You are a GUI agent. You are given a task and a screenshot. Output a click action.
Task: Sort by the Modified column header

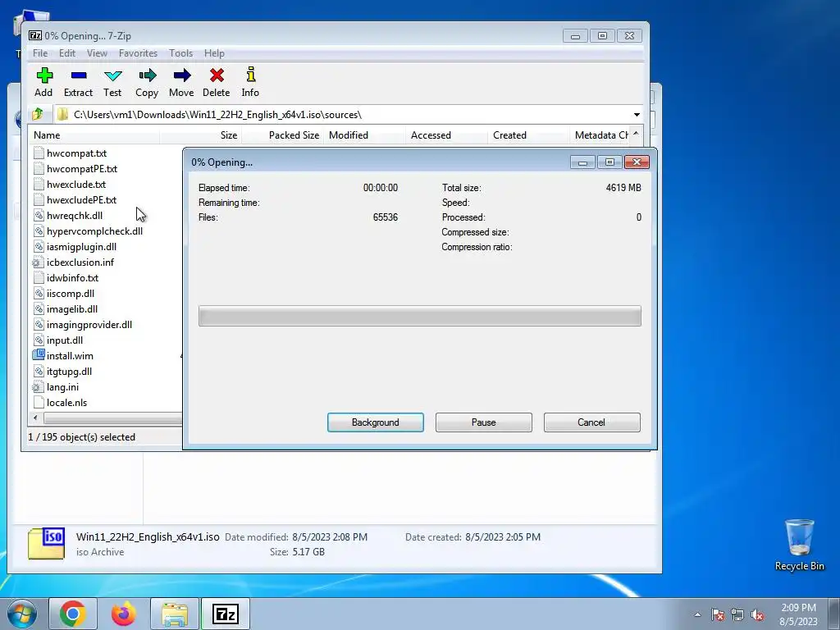click(x=364, y=135)
